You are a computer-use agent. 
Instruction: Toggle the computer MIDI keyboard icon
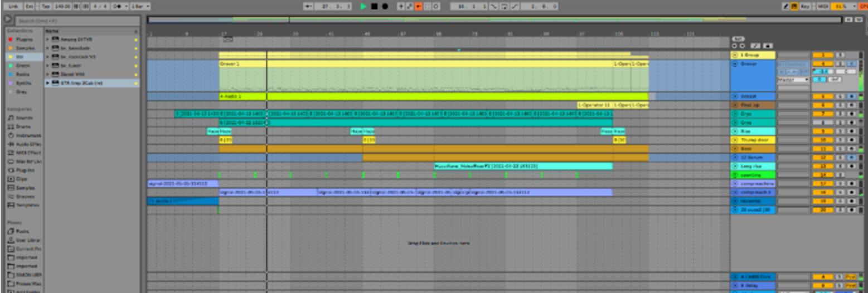coord(795,6)
